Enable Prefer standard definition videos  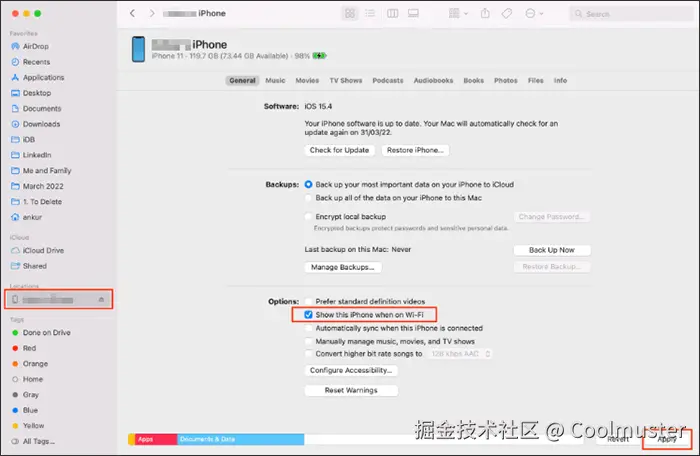pyautogui.click(x=308, y=301)
